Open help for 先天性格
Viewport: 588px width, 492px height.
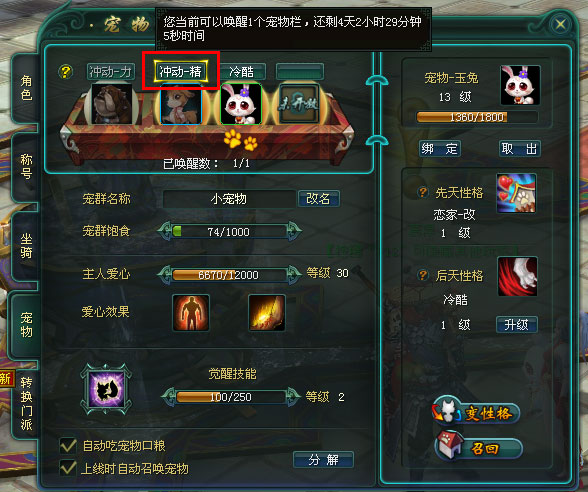click(x=423, y=192)
